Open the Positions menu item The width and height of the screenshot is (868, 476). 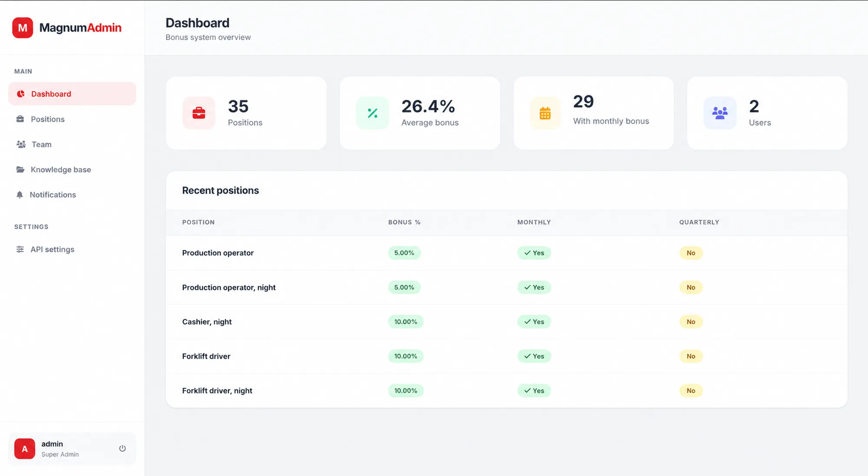[72, 119]
